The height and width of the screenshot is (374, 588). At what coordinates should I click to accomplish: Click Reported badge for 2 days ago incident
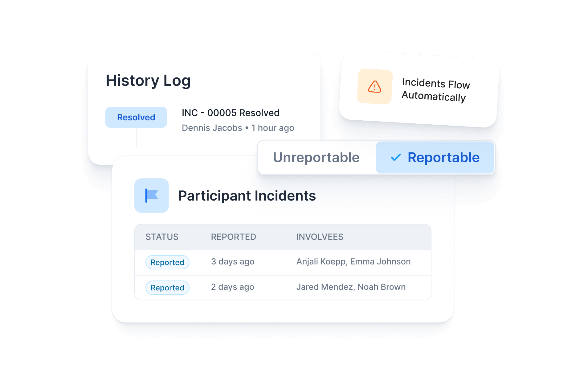(x=167, y=288)
